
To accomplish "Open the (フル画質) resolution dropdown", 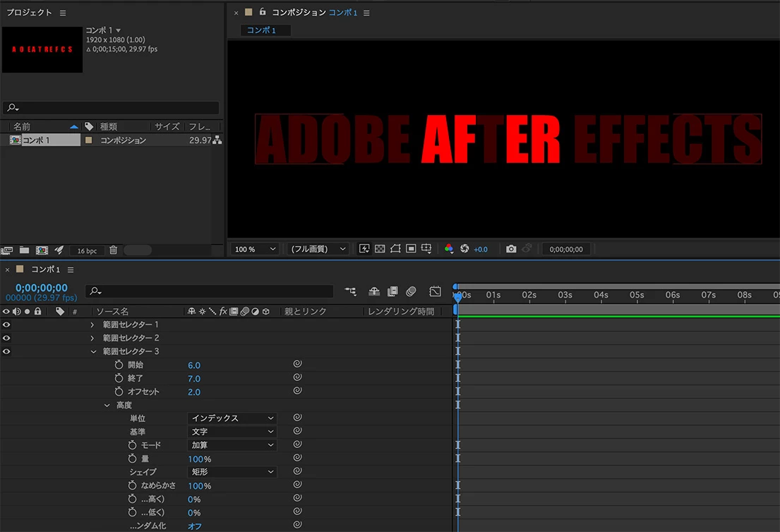I will tap(318, 249).
